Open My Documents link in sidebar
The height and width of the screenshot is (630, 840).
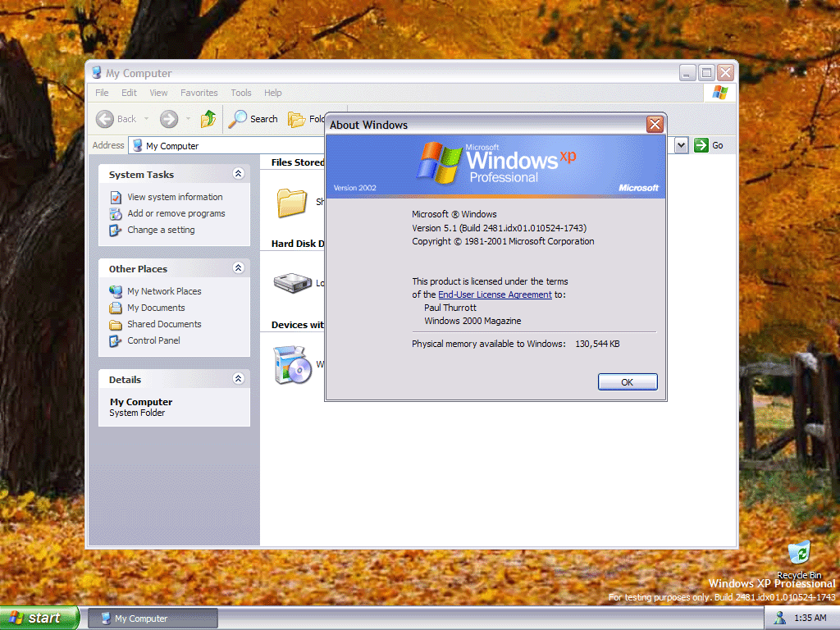click(x=156, y=308)
